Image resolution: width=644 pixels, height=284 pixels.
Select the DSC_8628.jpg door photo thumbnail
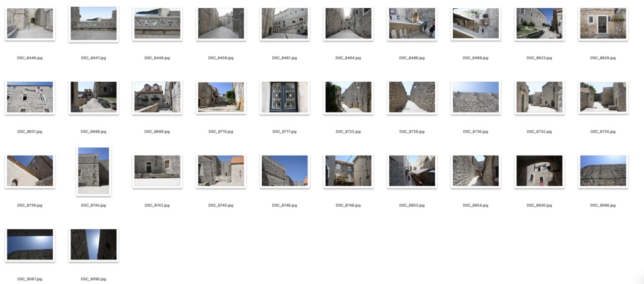click(x=603, y=23)
